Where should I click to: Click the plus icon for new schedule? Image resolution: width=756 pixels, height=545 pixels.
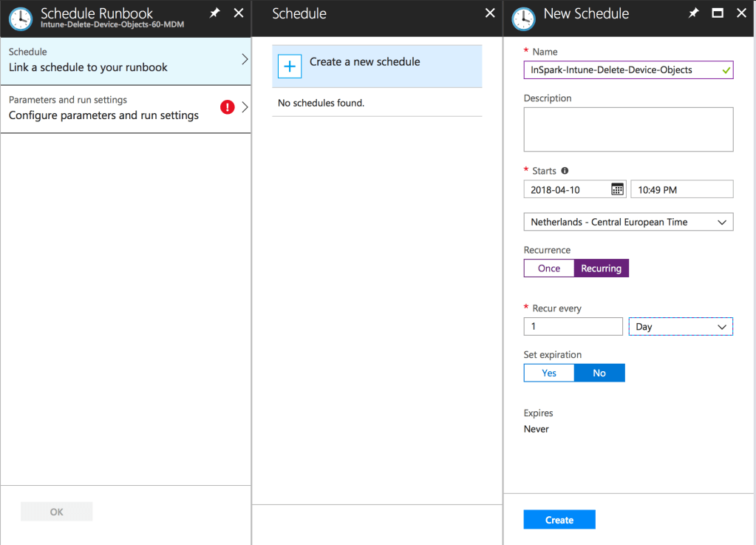290,66
